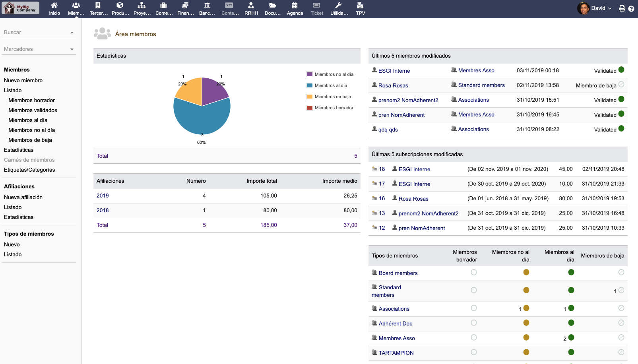Open the Contabilidad module icon

pos(229,5)
